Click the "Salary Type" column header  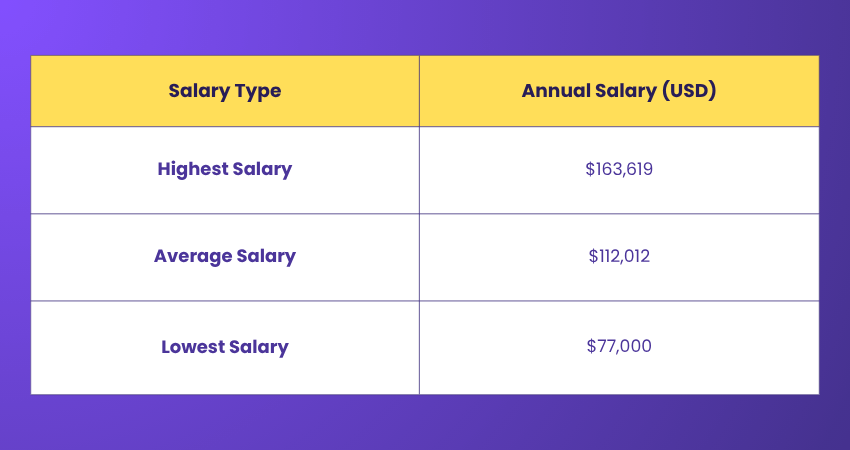click(225, 91)
